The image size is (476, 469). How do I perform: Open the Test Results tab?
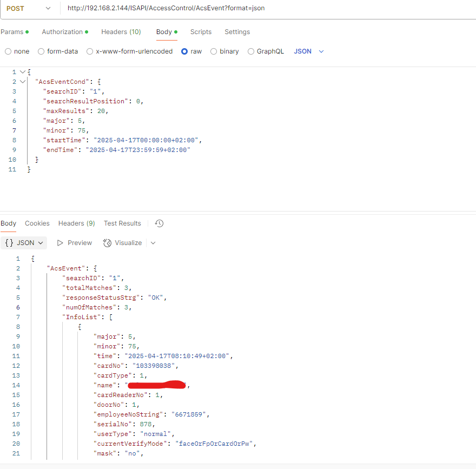122,223
